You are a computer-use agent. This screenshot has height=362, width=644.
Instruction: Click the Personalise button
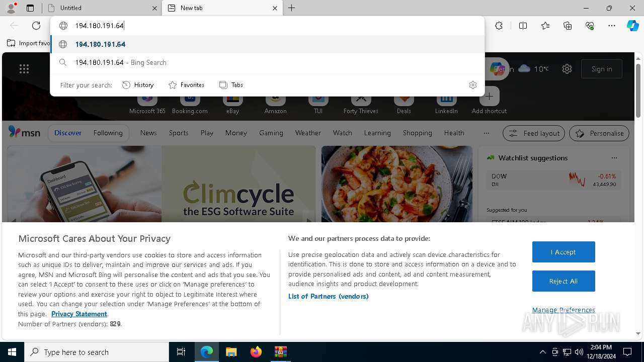[599, 133]
